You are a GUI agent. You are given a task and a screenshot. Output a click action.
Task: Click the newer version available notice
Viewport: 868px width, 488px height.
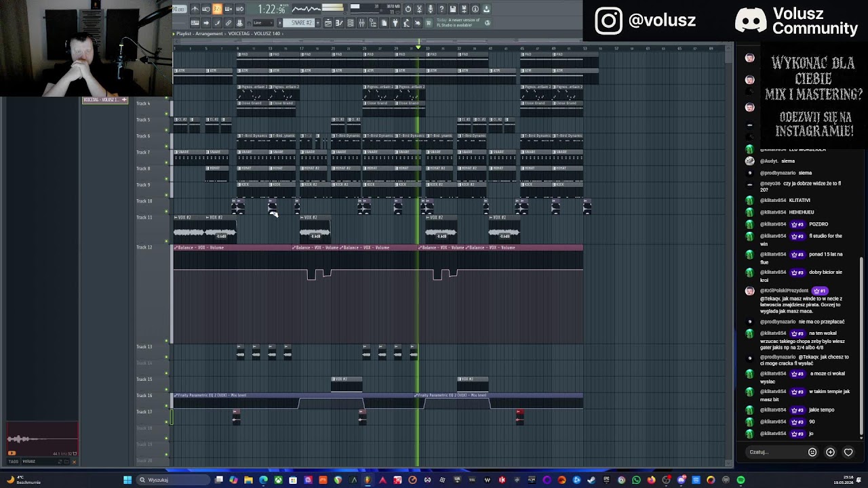(x=458, y=23)
